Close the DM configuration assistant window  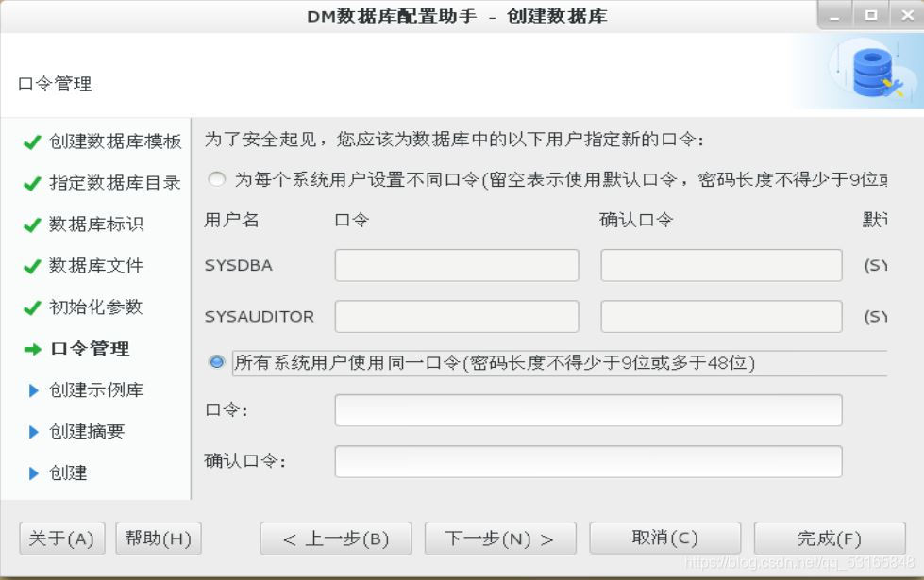[x=908, y=16]
